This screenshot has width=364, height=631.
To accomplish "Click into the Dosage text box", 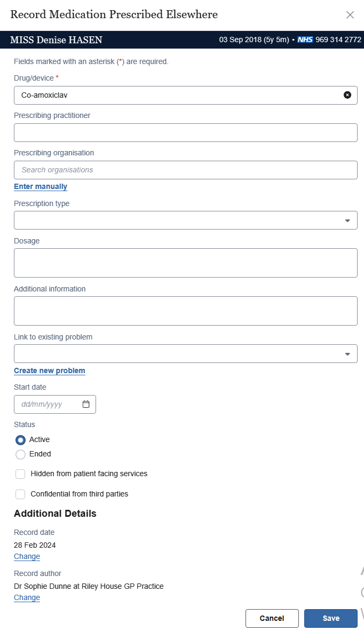I will pos(186,263).
